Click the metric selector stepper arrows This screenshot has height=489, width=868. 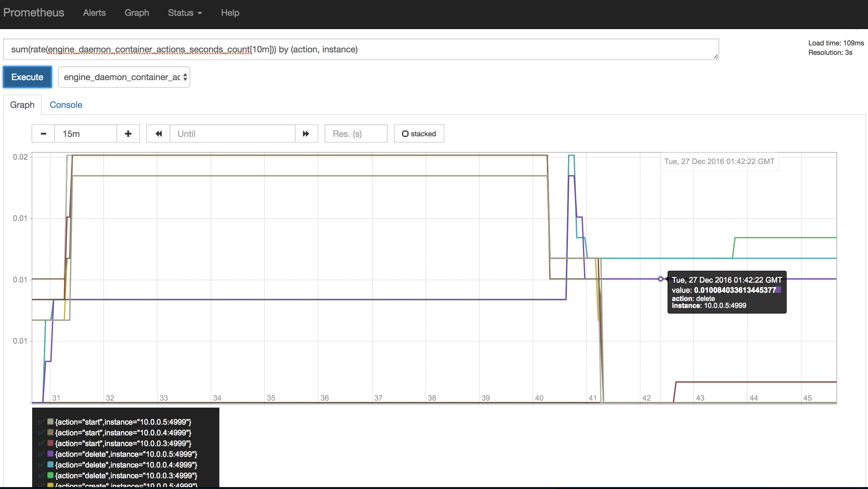click(185, 77)
